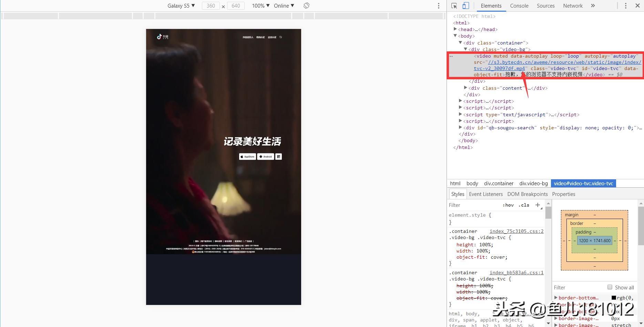Viewport: 644px width, 327px height.
Task: Click the Styles pane scrollbar thumb
Action: point(548,212)
